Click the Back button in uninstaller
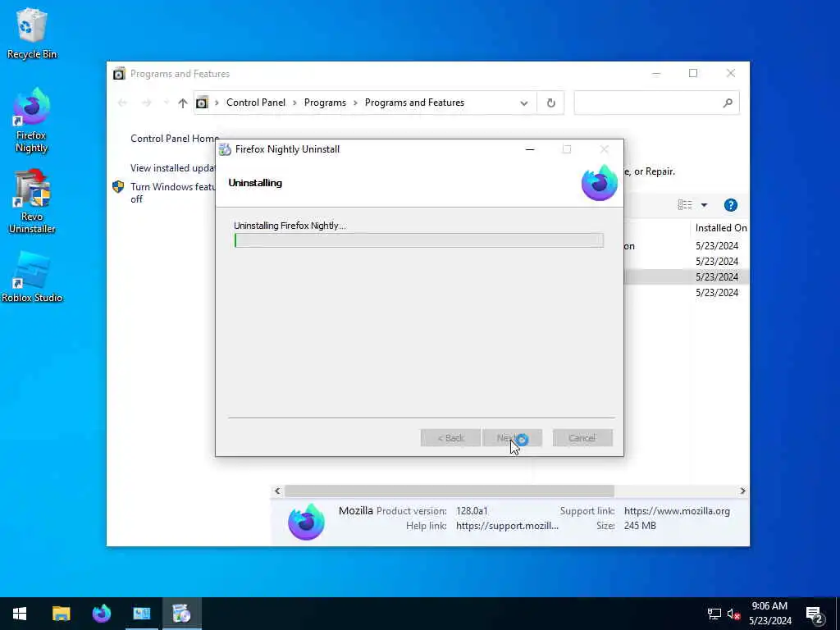The width and height of the screenshot is (840, 630). click(x=450, y=438)
